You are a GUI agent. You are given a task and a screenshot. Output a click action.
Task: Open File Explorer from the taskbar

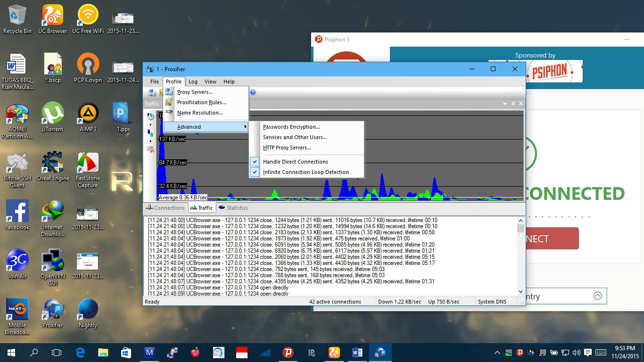(103, 353)
